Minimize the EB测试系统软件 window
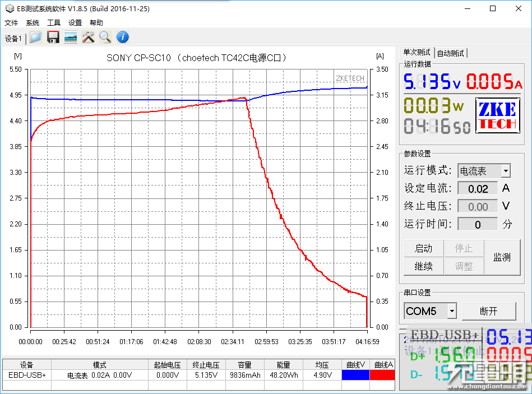This screenshot has height=394, width=532. 468,8
